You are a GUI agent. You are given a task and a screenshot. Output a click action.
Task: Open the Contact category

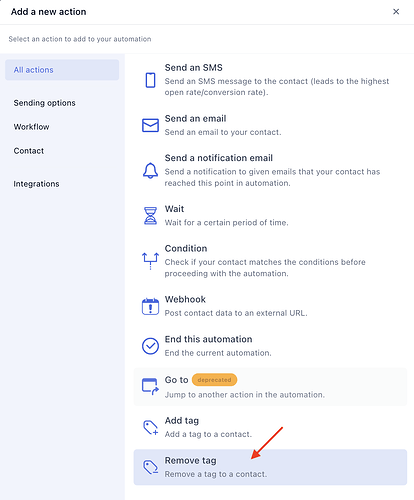[29, 151]
